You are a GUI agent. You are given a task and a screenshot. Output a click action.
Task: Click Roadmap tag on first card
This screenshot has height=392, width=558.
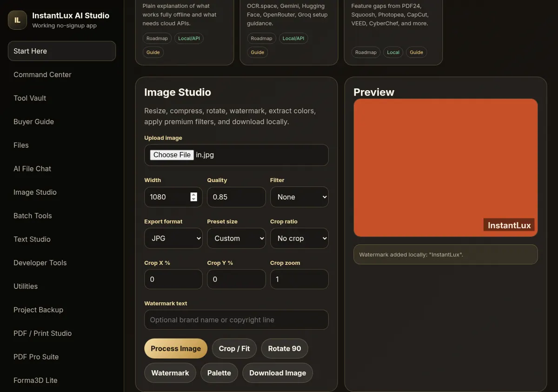pyautogui.click(x=157, y=38)
